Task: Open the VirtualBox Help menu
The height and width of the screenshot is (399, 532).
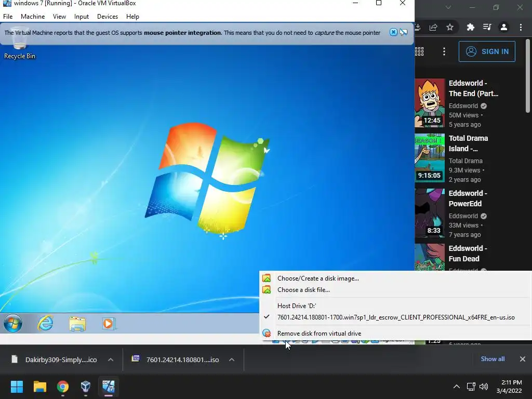Action: pyautogui.click(x=132, y=16)
